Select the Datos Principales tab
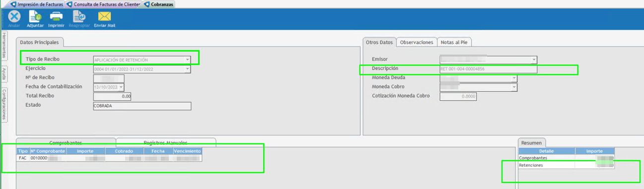 [39, 43]
